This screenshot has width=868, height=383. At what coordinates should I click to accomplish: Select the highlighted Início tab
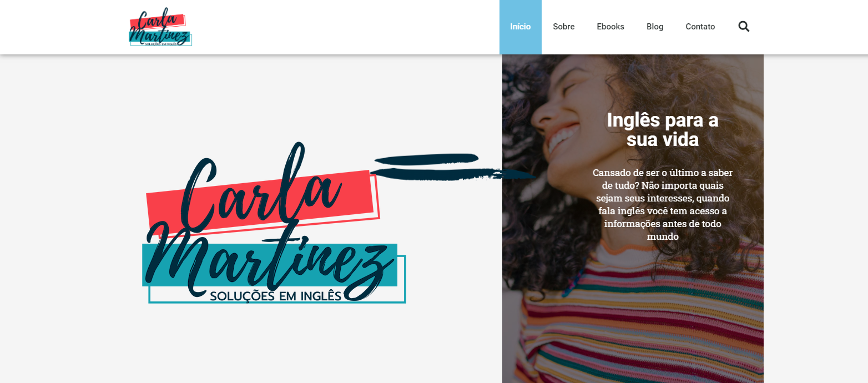(x=521, y=27)
